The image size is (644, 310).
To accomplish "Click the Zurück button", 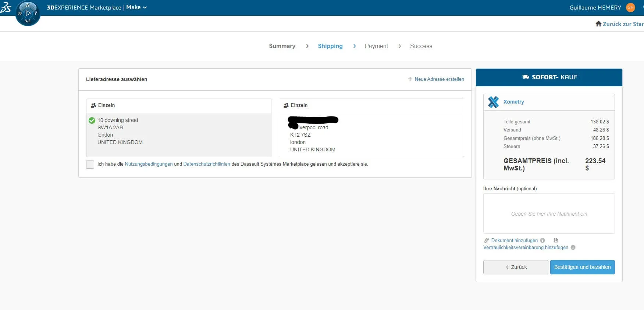I will 515,267.
